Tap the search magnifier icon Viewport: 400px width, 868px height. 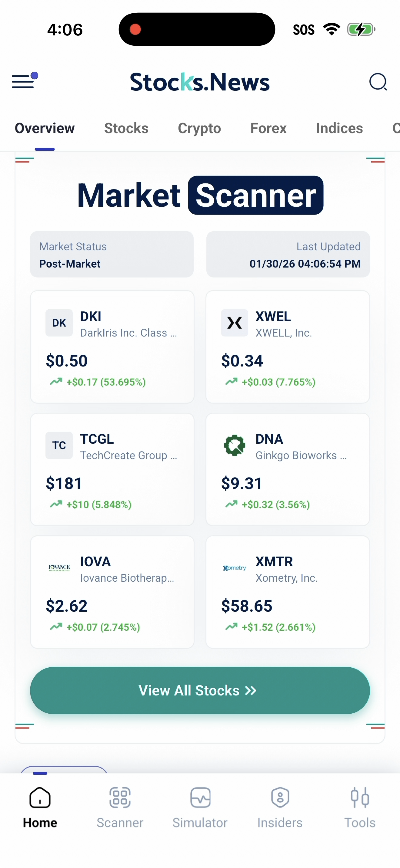click(x=378, y=82)
